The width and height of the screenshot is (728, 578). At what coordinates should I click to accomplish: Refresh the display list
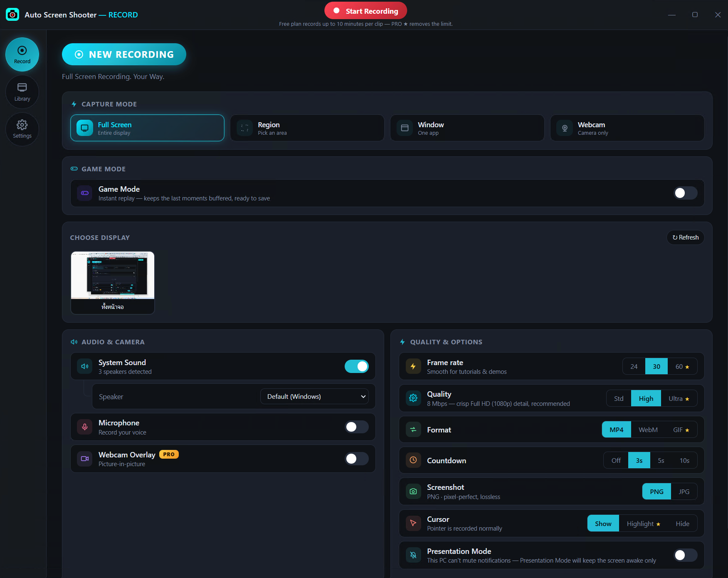[x=685, y=237]
